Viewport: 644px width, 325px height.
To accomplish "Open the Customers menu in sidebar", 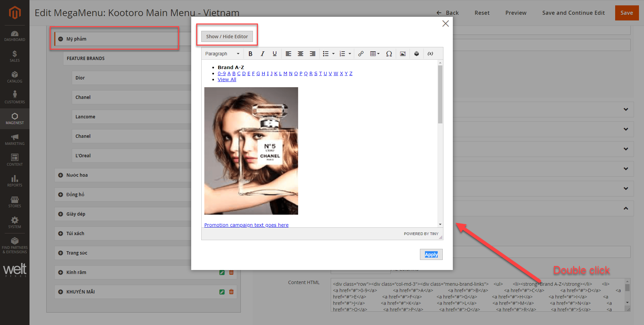I will (15, 98).
